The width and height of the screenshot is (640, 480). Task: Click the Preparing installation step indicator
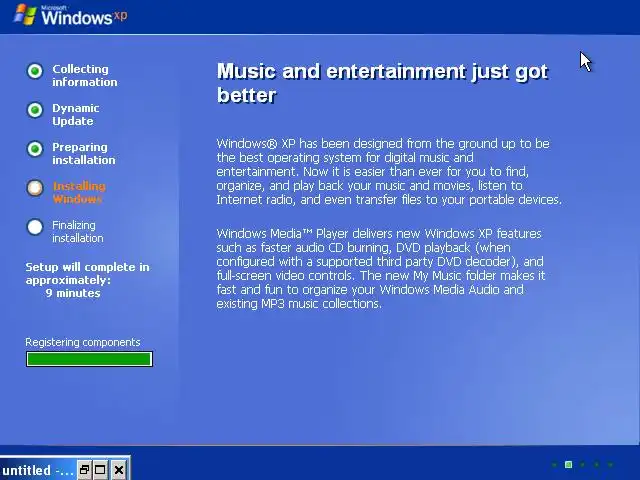click(35, 149)
